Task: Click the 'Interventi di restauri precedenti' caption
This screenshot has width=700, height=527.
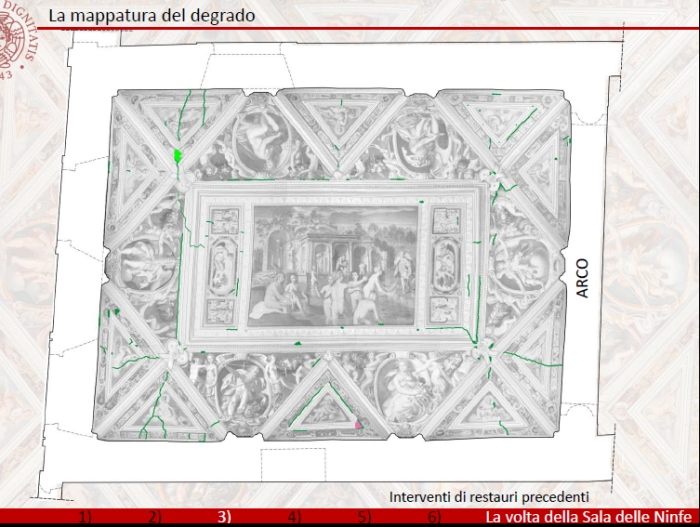Action: (x=489, y=496)
